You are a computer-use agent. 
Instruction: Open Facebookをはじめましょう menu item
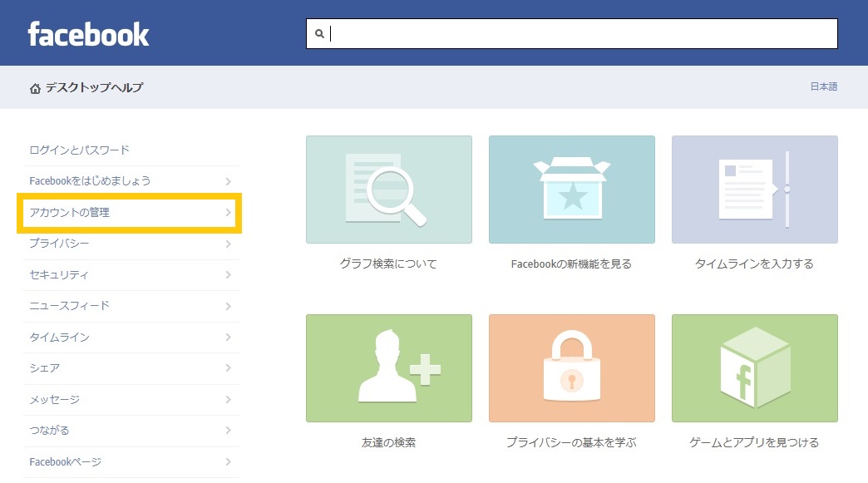[x=131, y=181]
